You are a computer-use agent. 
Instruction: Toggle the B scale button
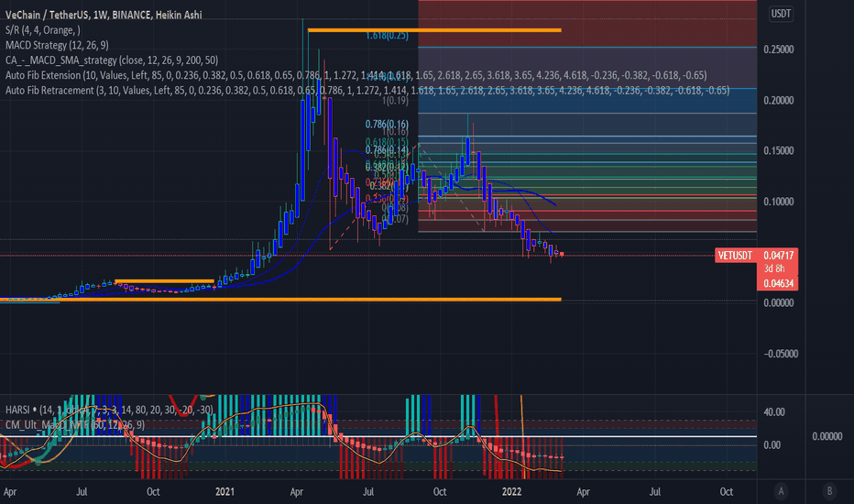(x=829, y=491)
